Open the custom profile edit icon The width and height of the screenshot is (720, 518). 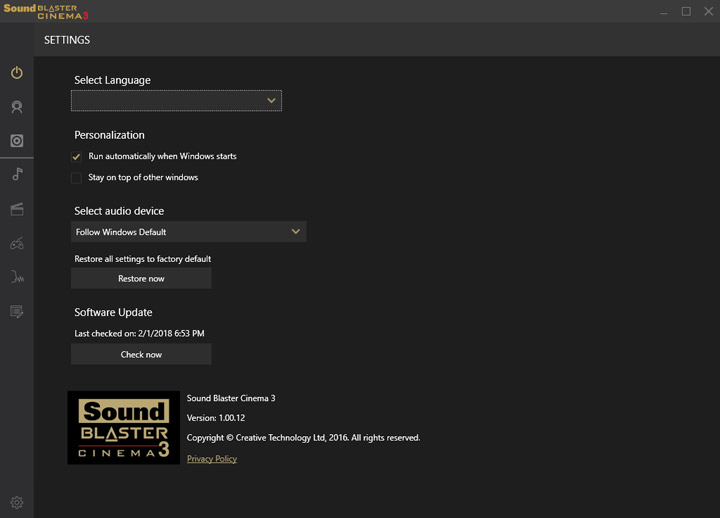click(x=17, y=311)
